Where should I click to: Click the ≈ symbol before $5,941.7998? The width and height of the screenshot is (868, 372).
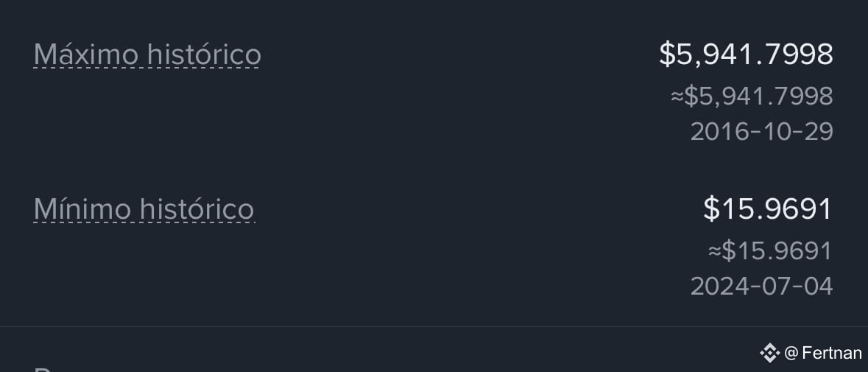tap(677, 97)
